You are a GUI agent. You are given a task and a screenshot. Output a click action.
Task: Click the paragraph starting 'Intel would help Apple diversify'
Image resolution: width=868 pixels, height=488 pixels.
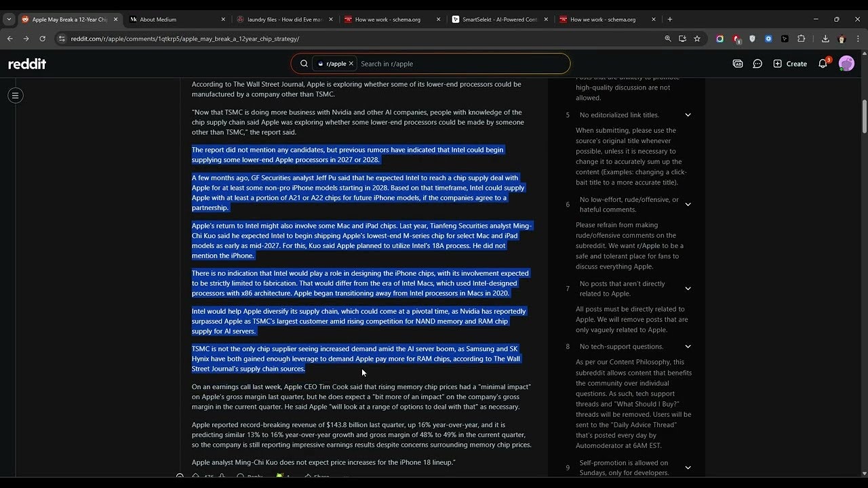click(x=359, y=321)
